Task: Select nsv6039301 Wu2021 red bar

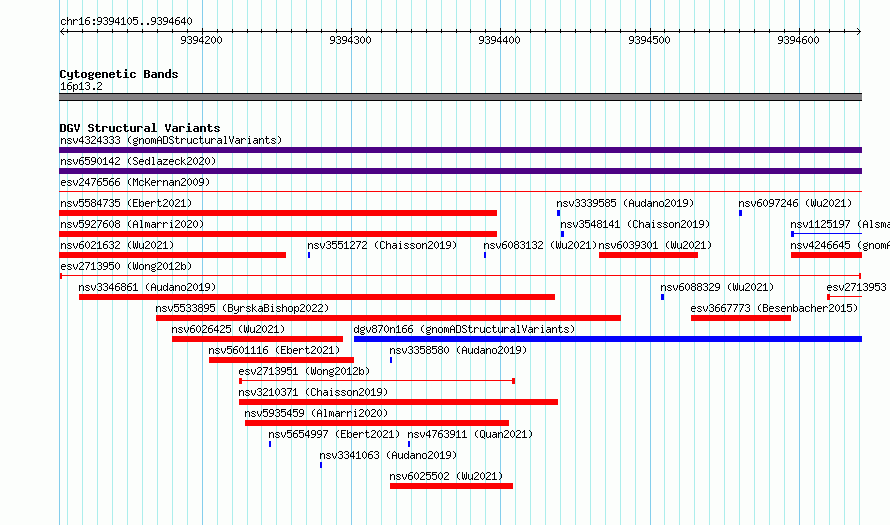Action: pos(648,255)
